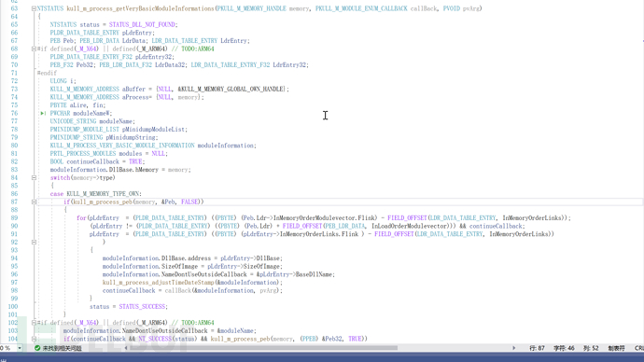Screen dimensions: 644x362
Task: Click KULL_M_MEMORY_GLOBAL_OWN_HANDLE on line 73
Action: click(233, 89)
